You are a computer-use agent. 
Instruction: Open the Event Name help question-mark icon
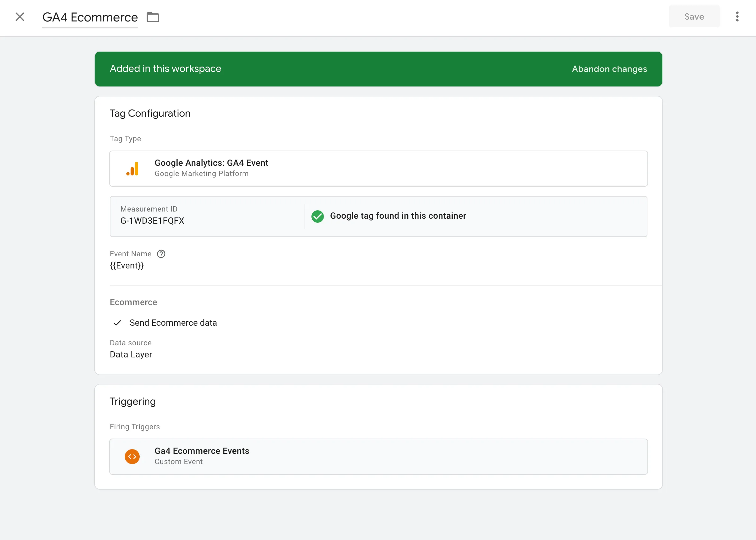[x=161, y=254]
